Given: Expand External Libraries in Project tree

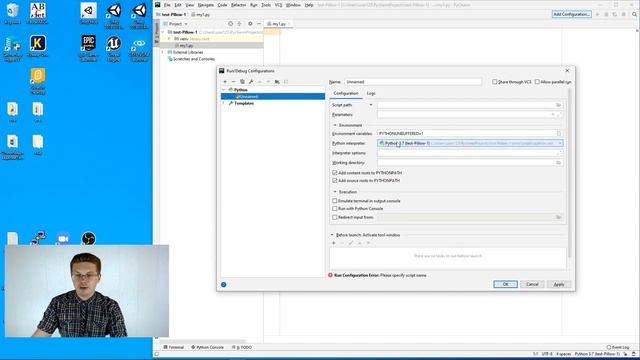Looking at the screenshot, I should coord(163,52).
